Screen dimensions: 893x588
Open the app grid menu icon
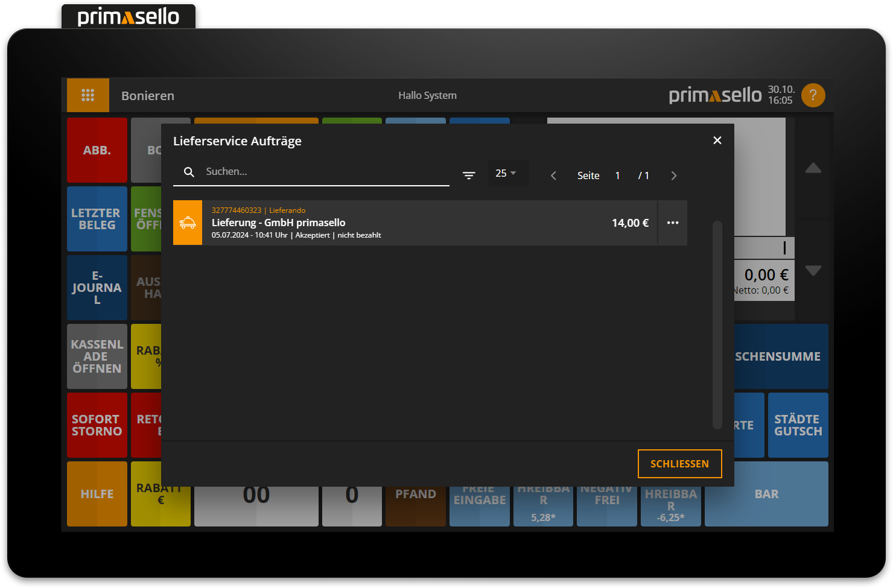pos(88,95)
